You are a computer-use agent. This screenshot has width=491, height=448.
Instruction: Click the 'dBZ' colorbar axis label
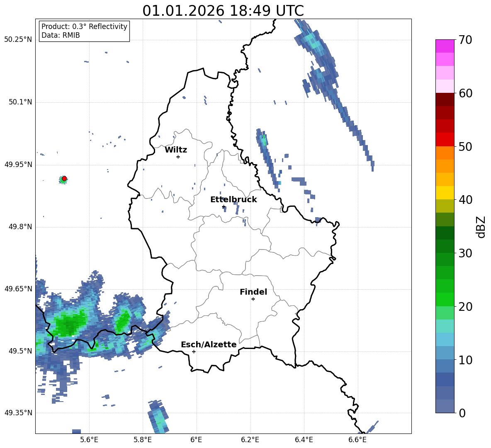point(481,227)
